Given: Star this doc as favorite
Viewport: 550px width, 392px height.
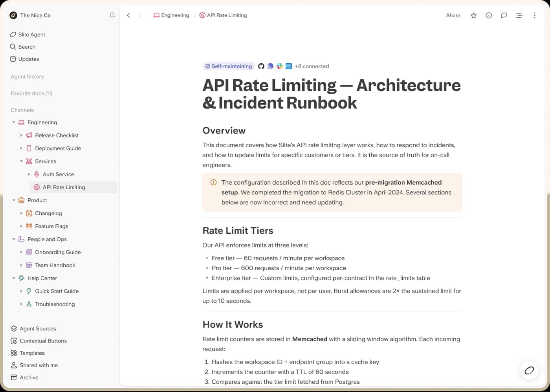Looking at the screenshot, I should (474, 15).
